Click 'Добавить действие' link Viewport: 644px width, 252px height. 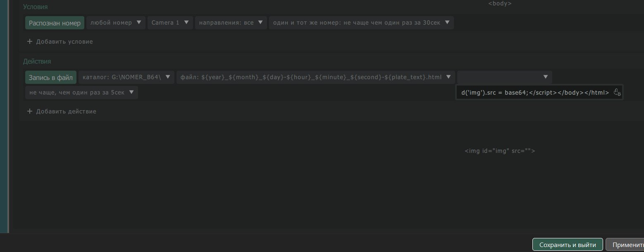pos(66,112)
